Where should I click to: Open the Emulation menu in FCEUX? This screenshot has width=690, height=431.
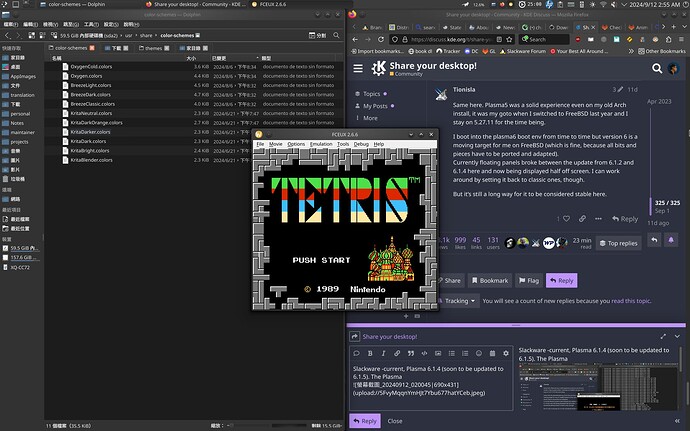click(x=321, y=144)
